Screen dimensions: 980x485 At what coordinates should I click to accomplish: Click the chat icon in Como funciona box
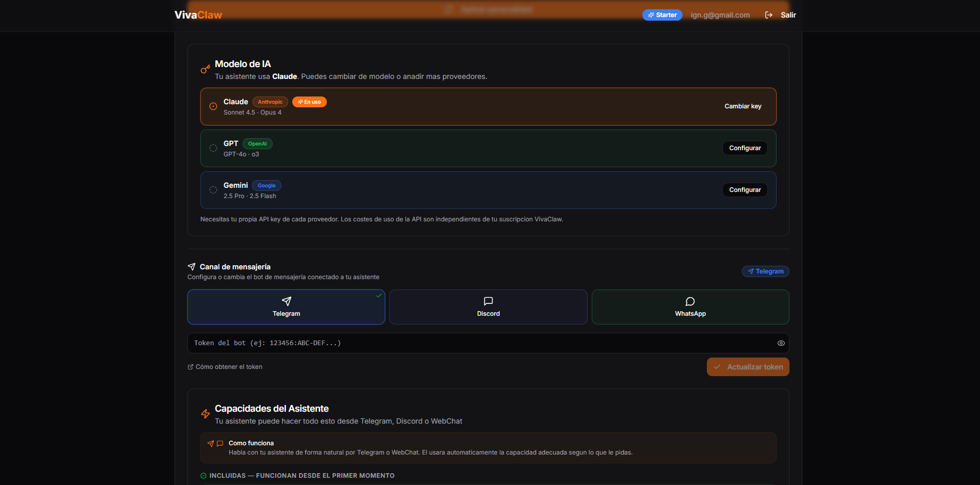[x=220, y=443]
